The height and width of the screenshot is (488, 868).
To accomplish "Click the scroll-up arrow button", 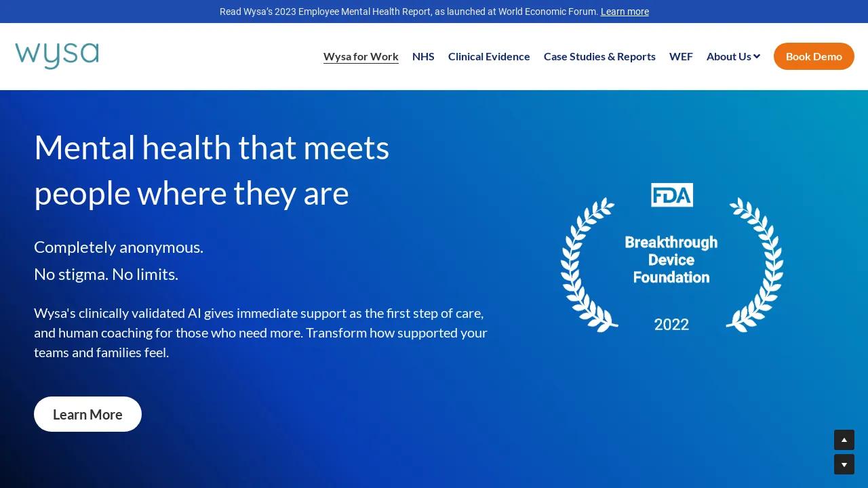I will (x=844, y=440).
